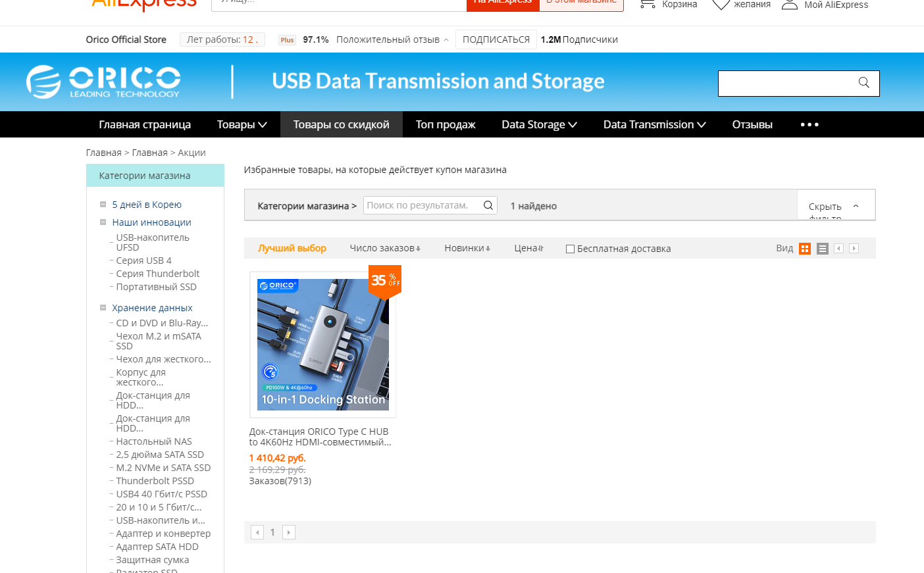Open the 'M.2 NVMe и SATA SSD' category
The image size is (924, 573).
click(x=163, y=468)
